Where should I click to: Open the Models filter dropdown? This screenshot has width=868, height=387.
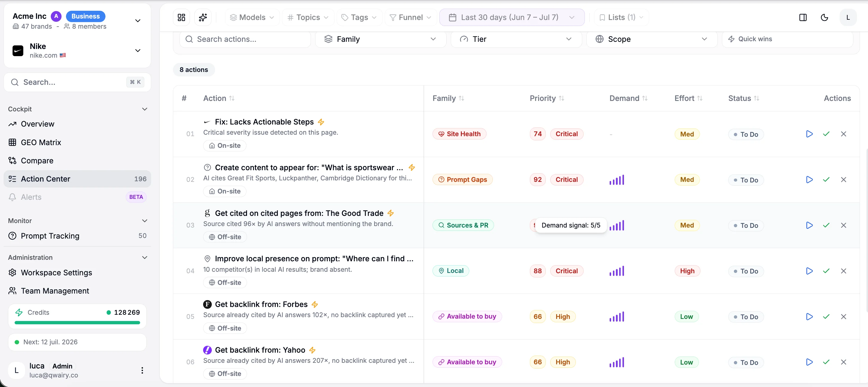[252, 18]
